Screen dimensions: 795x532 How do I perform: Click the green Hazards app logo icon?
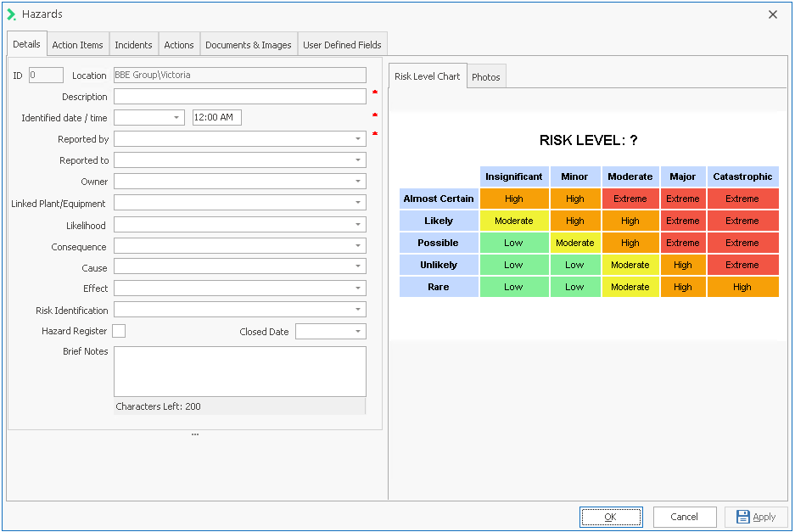[11, 14]
